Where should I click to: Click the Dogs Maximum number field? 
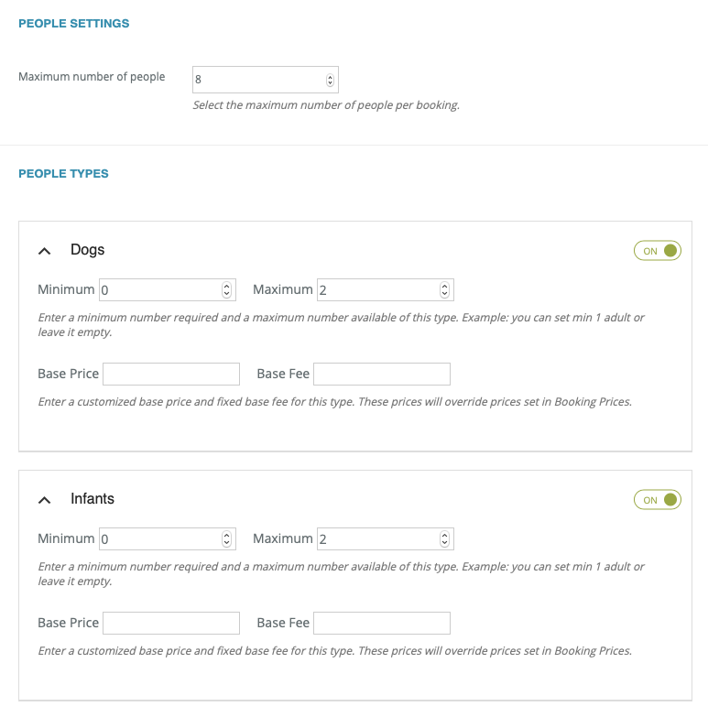[x=376, y=290]
